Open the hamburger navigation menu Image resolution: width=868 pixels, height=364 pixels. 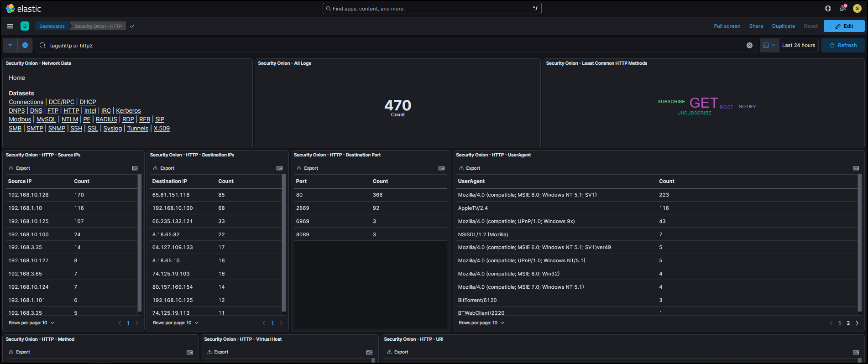10,26
